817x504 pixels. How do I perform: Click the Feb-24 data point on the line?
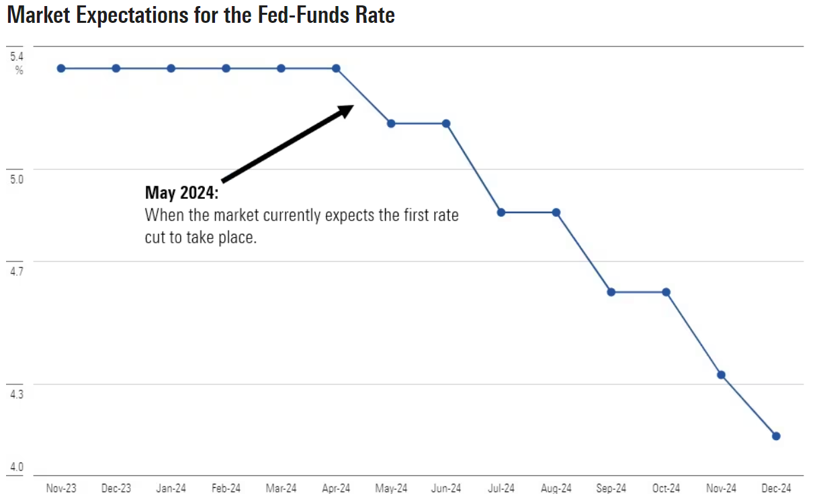(226, 69)
